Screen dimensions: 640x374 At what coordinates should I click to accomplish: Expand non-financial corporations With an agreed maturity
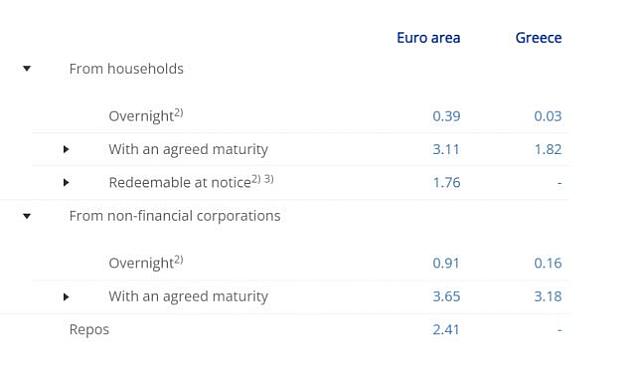point(66,297)
